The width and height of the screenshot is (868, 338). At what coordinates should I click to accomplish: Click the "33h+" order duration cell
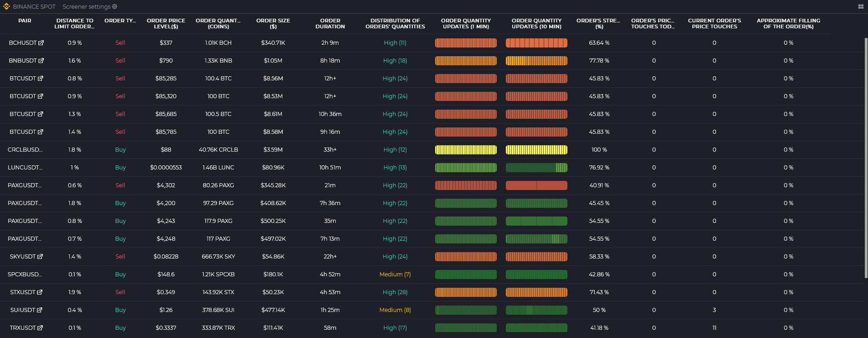(330, 149)
